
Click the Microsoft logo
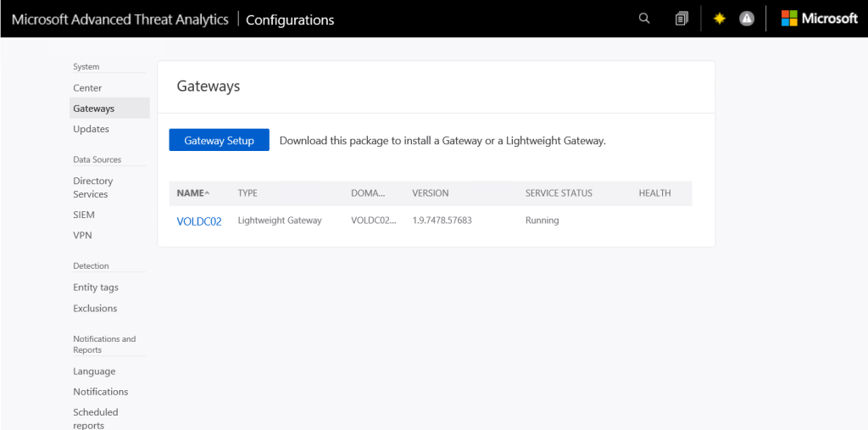click(x=819, y=19)
